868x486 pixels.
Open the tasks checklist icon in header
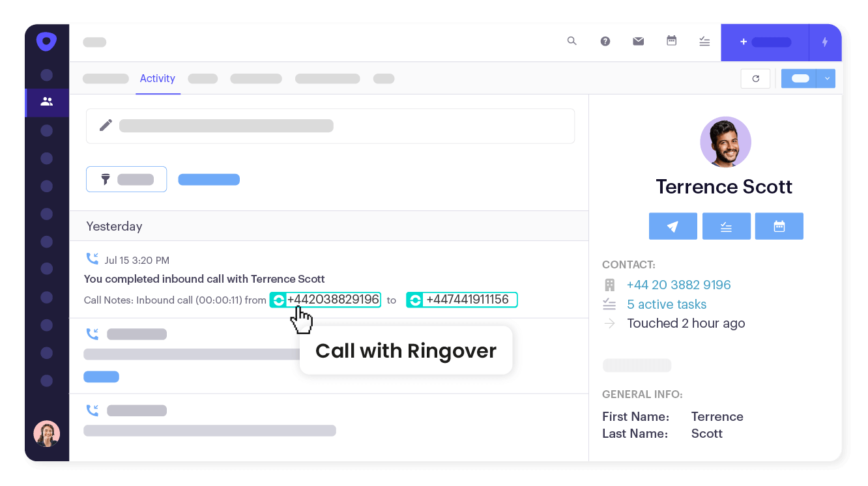coord(704,41)
